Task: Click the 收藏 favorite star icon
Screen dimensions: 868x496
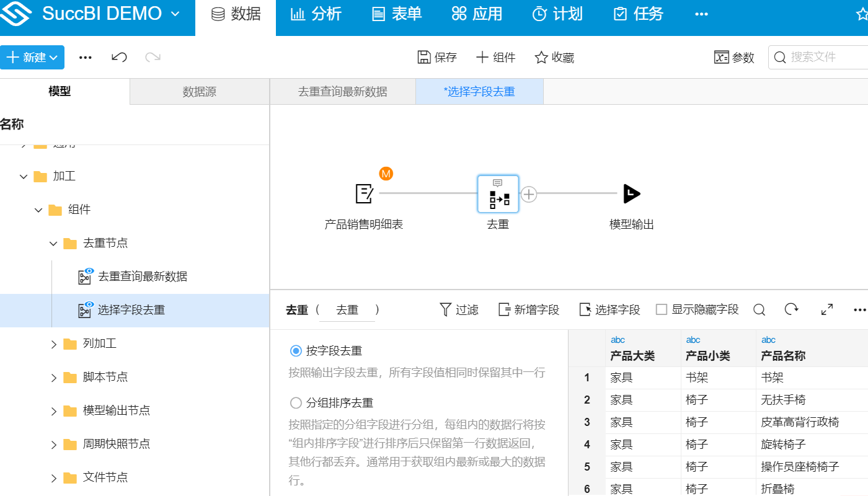Action: [x=554, y=57]
